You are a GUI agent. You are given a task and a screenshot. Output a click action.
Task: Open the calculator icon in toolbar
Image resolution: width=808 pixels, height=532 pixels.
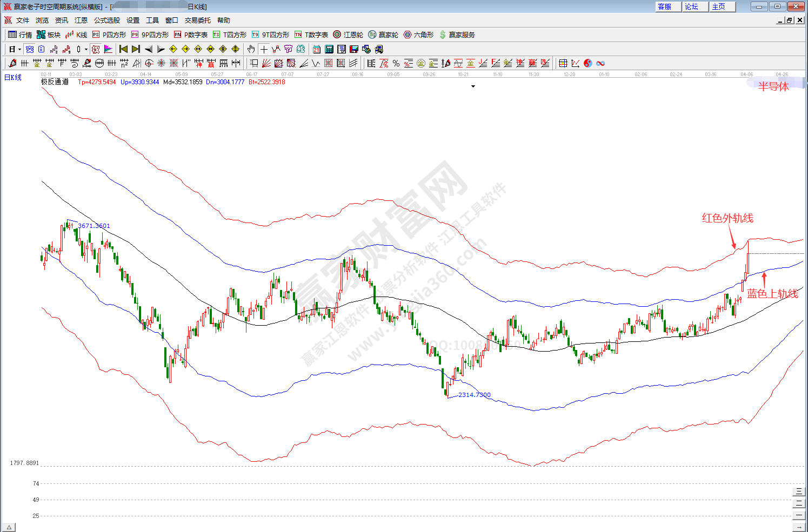[329, 49]
